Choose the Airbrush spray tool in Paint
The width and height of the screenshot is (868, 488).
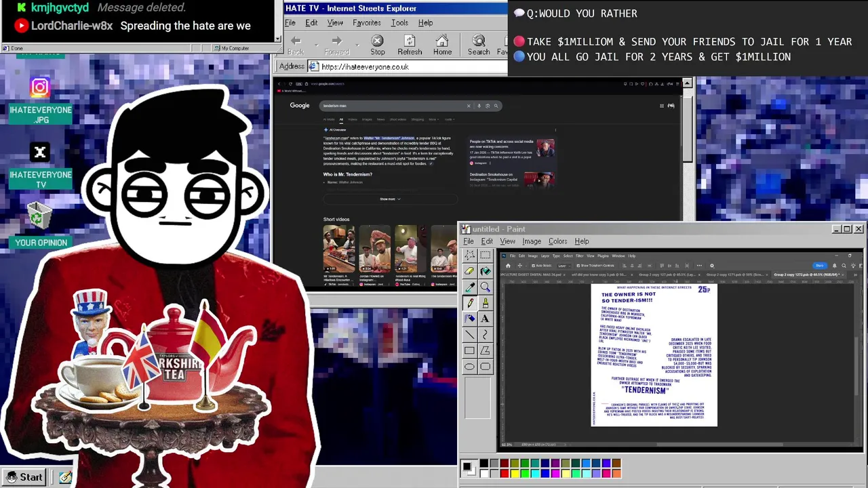click(469, 319)
